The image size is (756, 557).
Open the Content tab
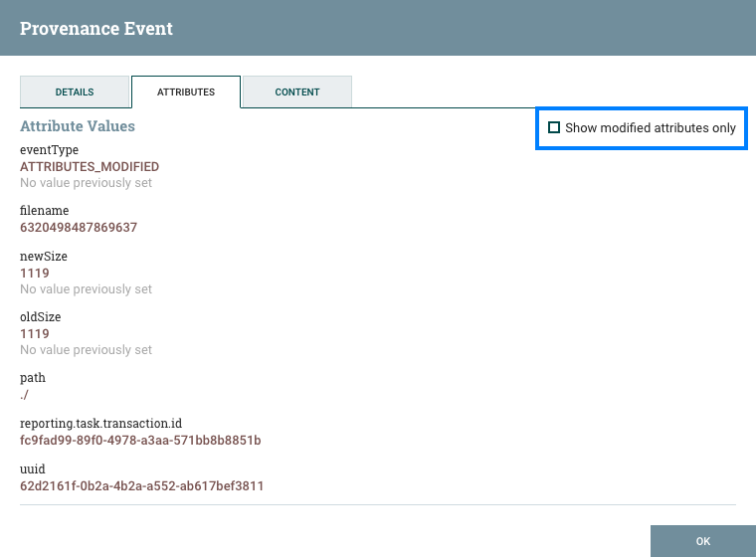coord(297,92)
